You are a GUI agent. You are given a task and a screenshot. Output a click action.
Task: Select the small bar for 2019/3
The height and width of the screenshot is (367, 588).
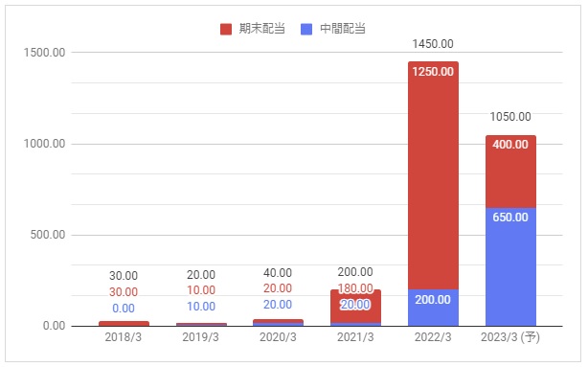(201, 324)
